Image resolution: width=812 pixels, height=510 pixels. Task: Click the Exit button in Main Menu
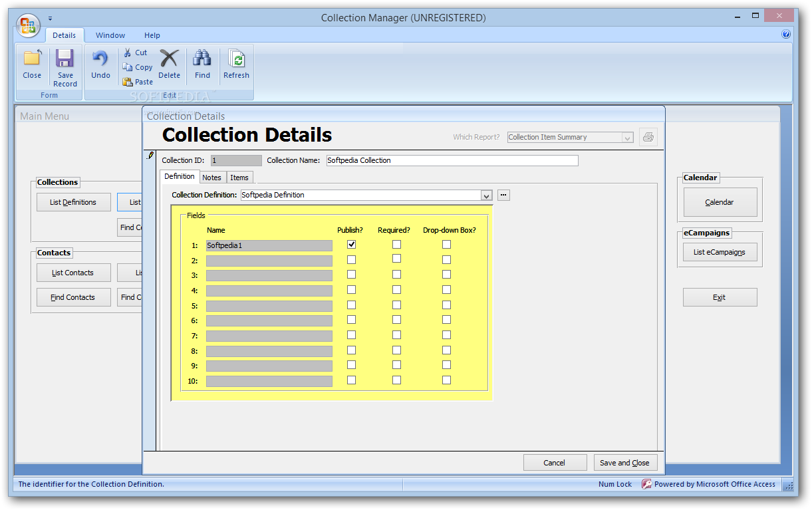[720, 297]
